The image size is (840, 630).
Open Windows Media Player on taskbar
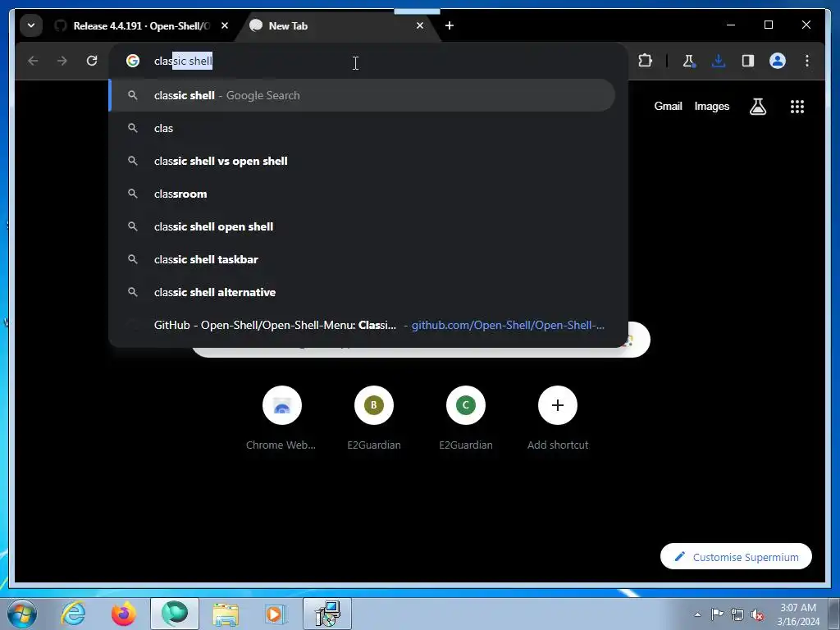coord(276,614)
